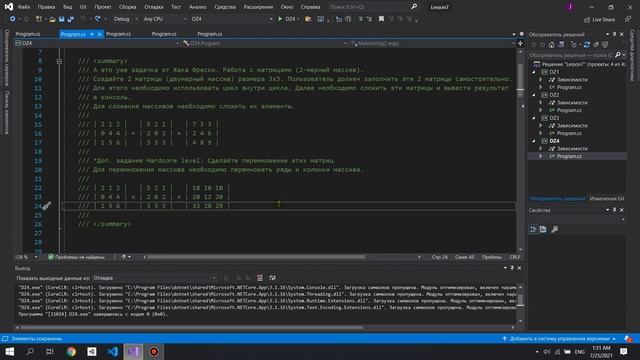Screen dimensions: 640x360
Task: Open the Отладка menu
Action: [154, 7]
